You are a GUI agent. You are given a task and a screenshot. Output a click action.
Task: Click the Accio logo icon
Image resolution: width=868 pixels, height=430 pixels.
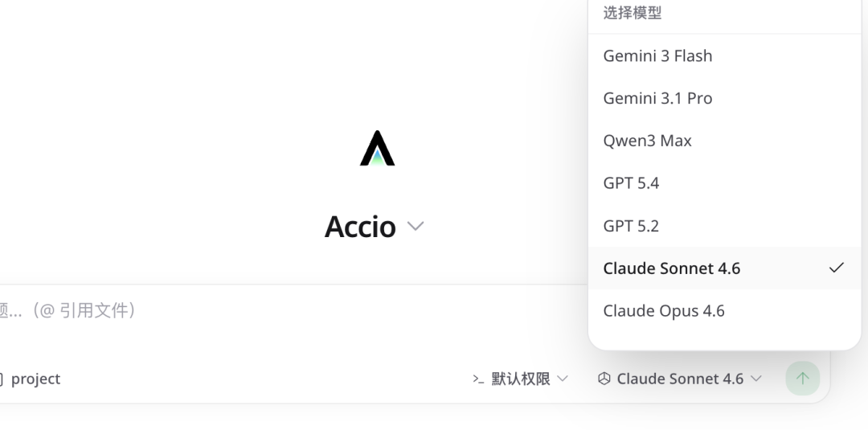click(x=377, y=149)
